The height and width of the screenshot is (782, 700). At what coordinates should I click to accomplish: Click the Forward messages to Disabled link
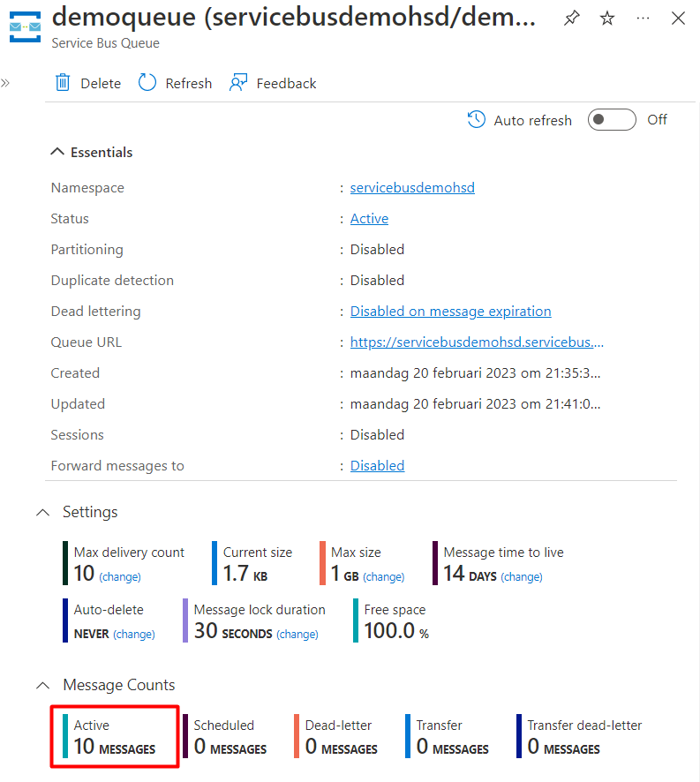click(x=377, y=465)
